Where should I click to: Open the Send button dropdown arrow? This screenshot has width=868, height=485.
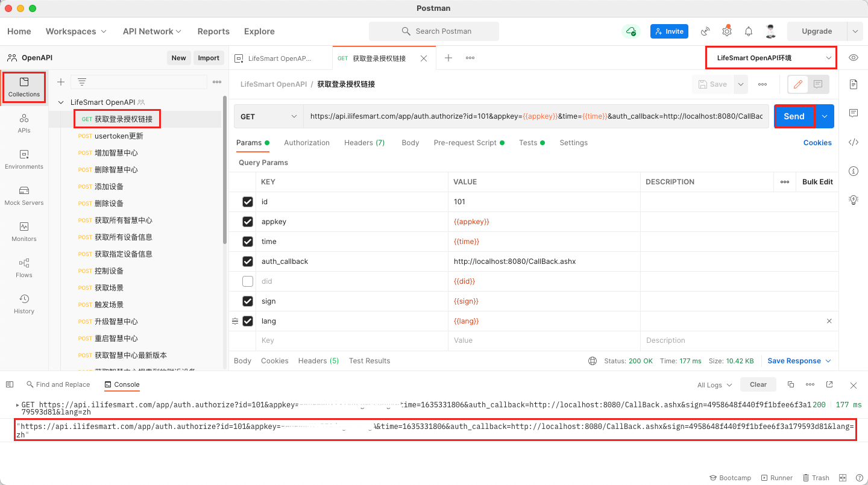[825, 116]
